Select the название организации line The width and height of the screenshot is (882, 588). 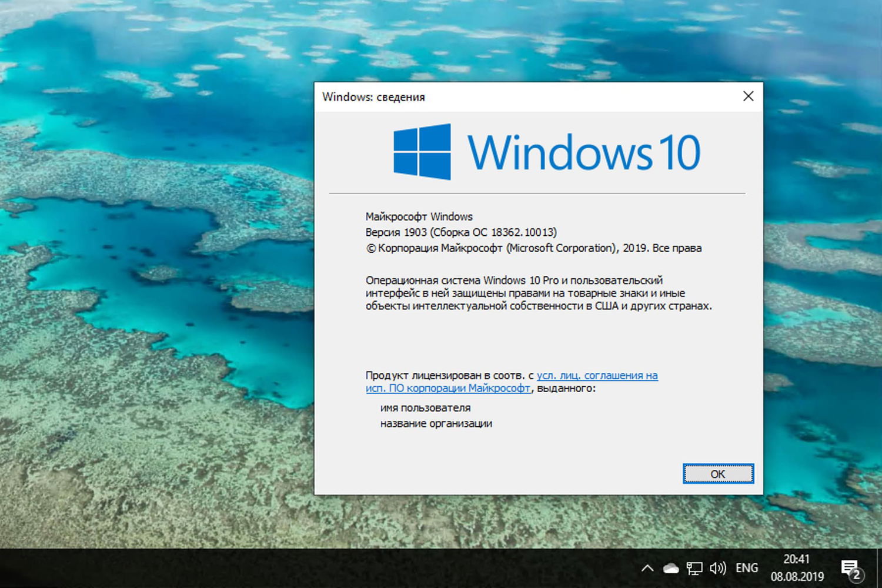(437, 423)
